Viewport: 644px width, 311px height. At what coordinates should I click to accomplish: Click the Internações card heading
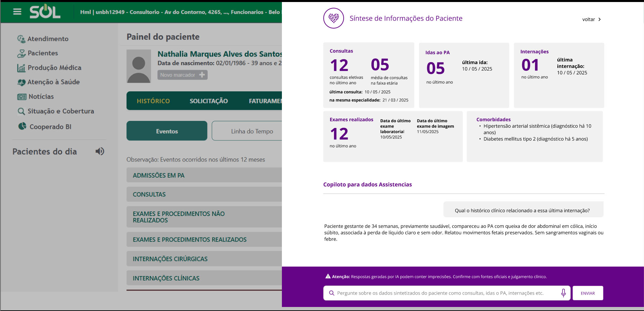point(534,51)
